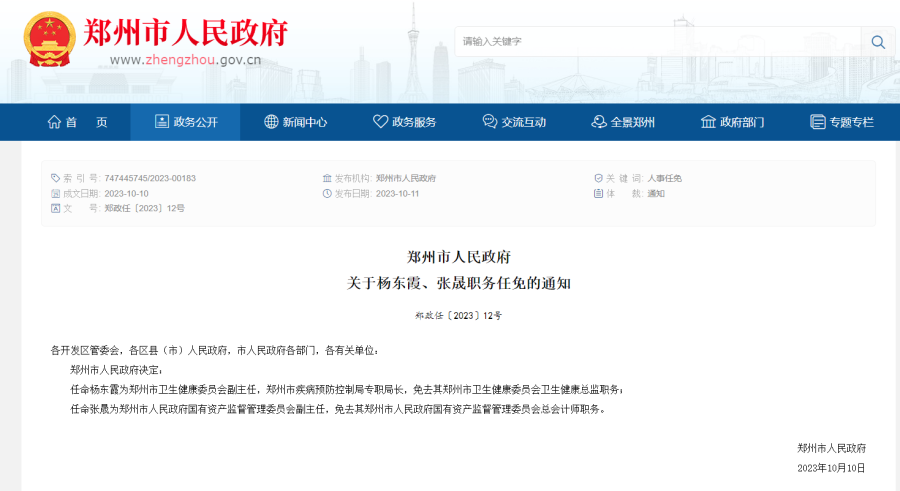The image size is (900, 491).
Task: Click the 人事任免 keyword value
Action: 664,178
